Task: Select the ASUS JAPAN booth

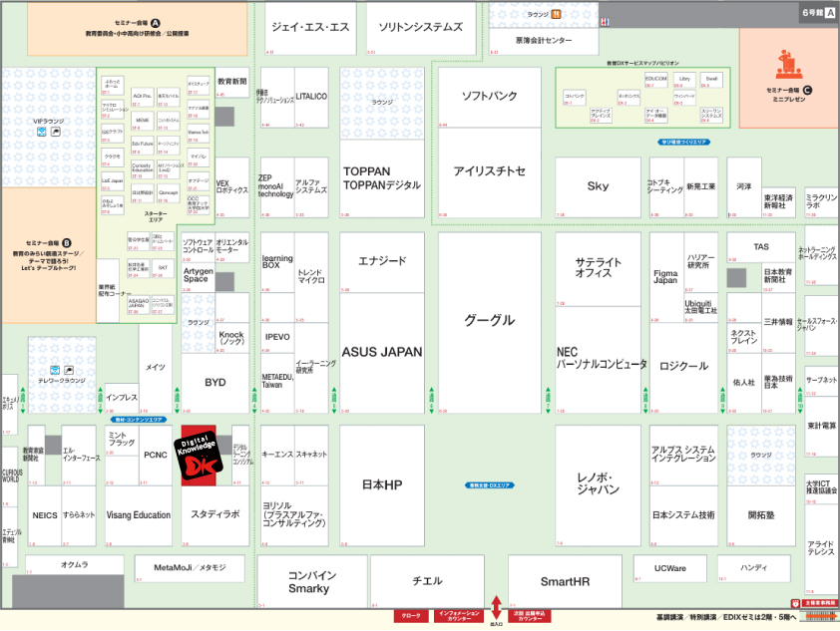Action: (x=382, y=353)
